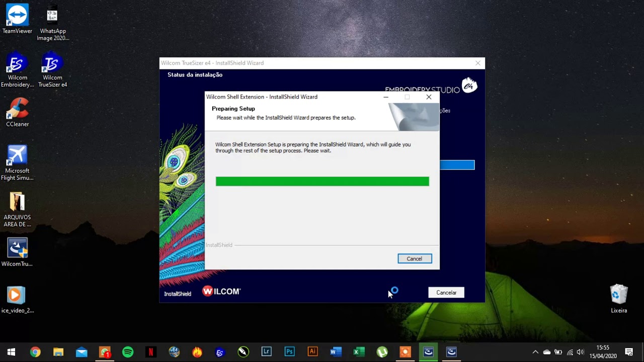Open Adobe Lightroom from the taskbar
This screenshot has height=362, width=644.
coord(266,352)
